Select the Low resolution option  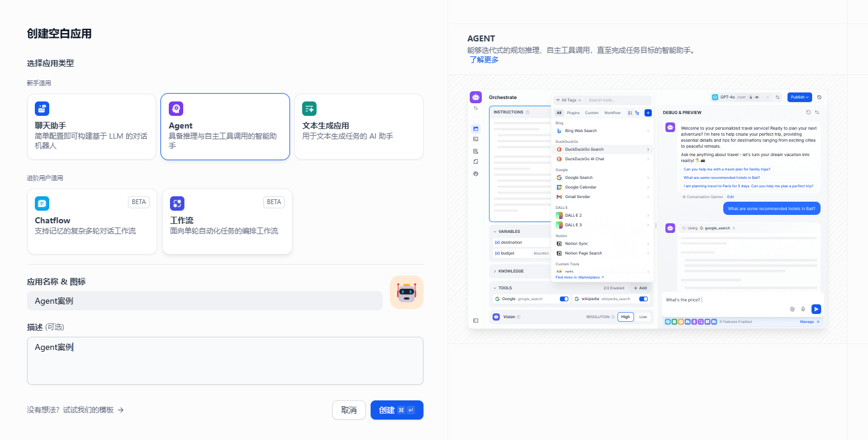pos(643,317)
